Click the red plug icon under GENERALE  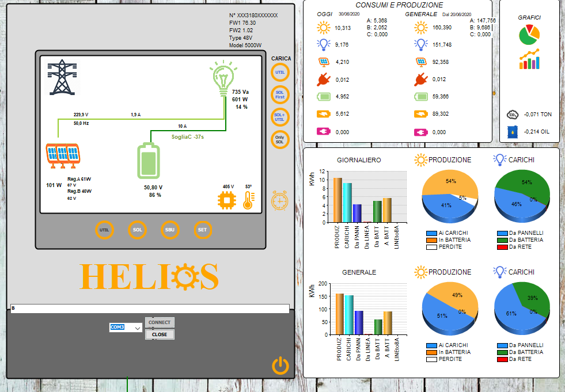tap(421, 79)
